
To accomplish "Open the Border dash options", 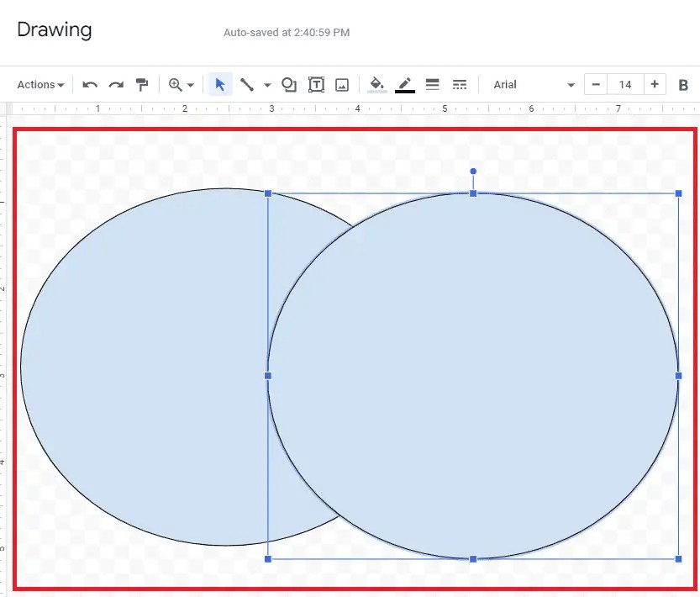I will coord(460,84).
